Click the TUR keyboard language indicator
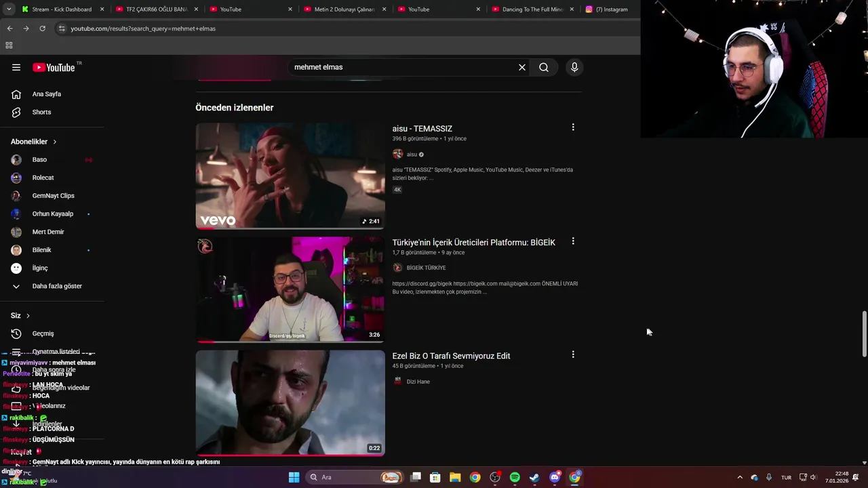The width and height of the screenshot is (868, 488). point(786,477)
